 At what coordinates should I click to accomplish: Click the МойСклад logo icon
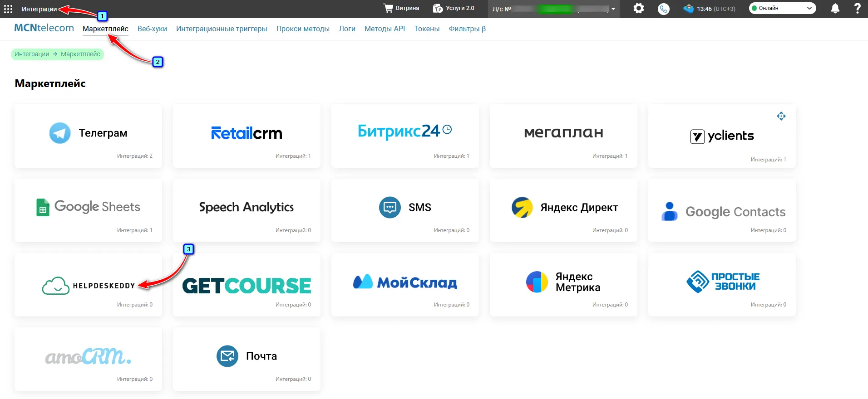[363, 282]
